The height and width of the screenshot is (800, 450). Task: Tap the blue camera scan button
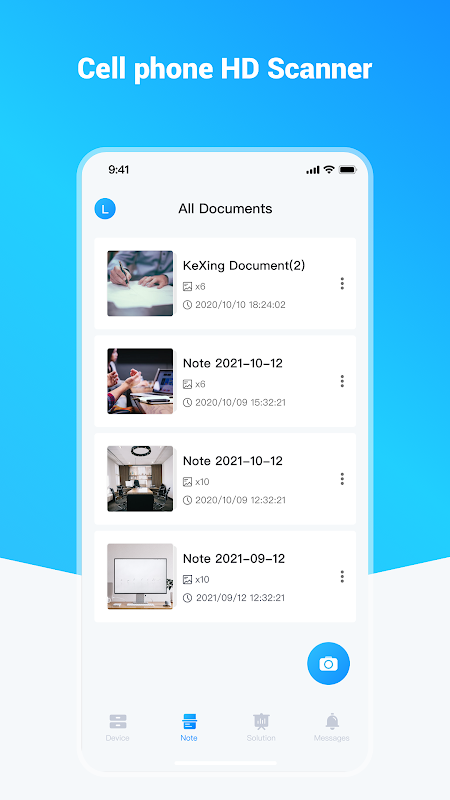pyautogui.click(x=328, y=663)
